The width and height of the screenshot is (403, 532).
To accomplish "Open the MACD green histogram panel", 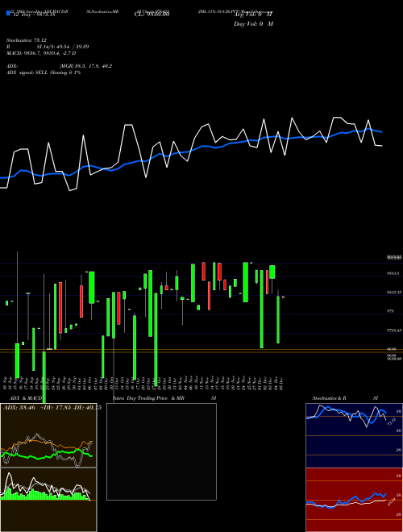I will coord(48,500).
